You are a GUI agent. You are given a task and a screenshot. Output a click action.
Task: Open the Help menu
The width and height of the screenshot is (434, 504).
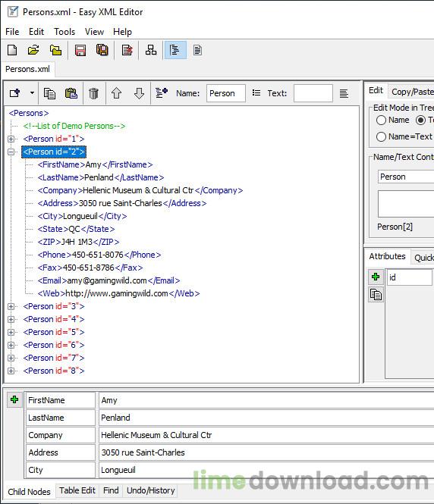[122, 32]
